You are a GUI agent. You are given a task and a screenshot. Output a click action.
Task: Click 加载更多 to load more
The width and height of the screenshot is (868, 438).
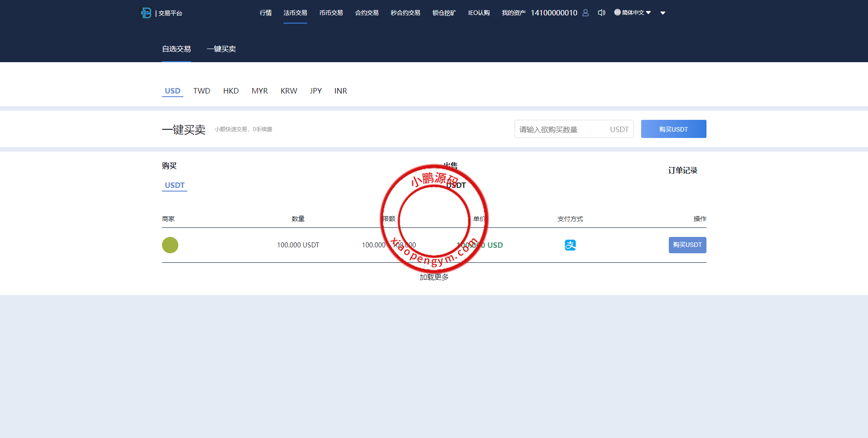434,277
